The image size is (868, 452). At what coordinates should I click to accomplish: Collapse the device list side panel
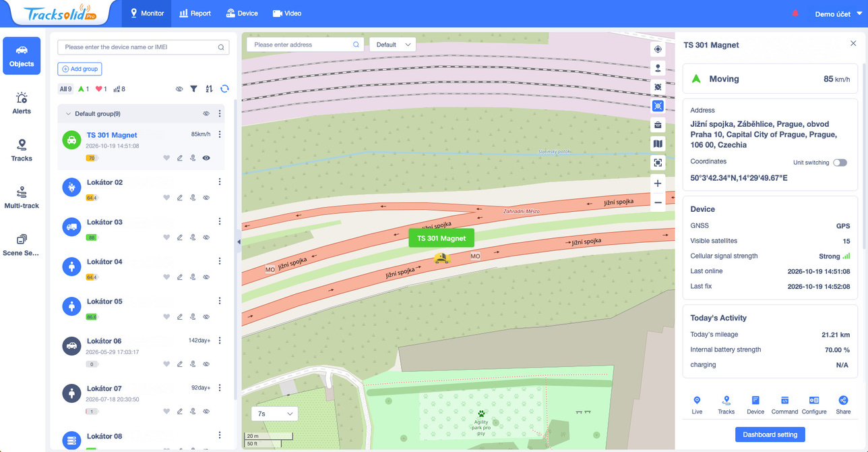(x=239, y=242)
